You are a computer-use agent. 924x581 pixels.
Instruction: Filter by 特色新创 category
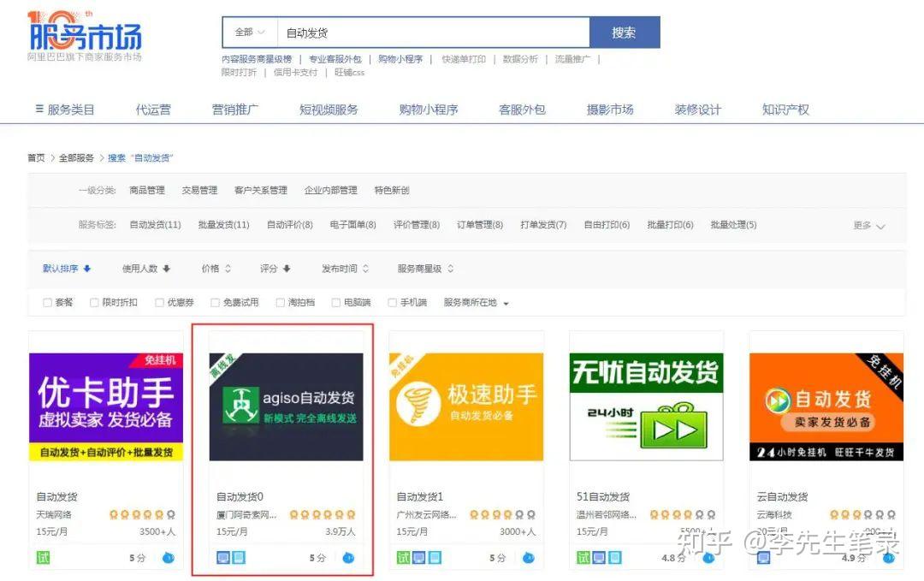pyautogui.click(x=392, y=190)
